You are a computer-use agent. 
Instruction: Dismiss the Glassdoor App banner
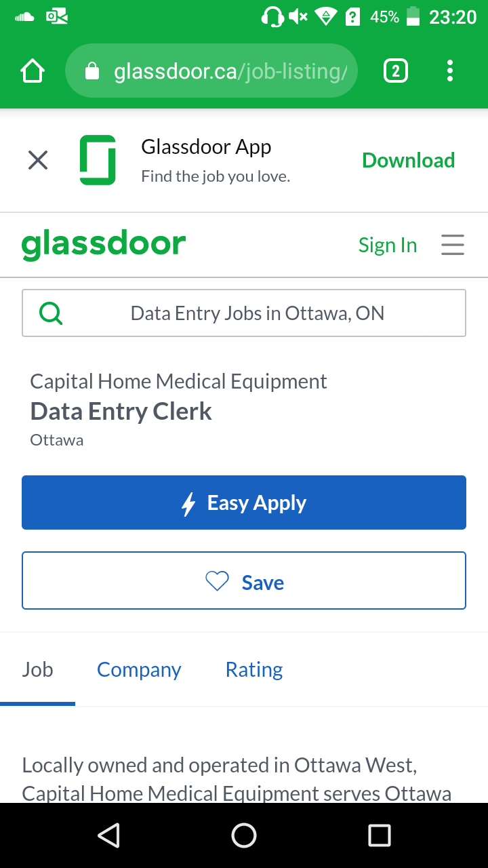38,161
